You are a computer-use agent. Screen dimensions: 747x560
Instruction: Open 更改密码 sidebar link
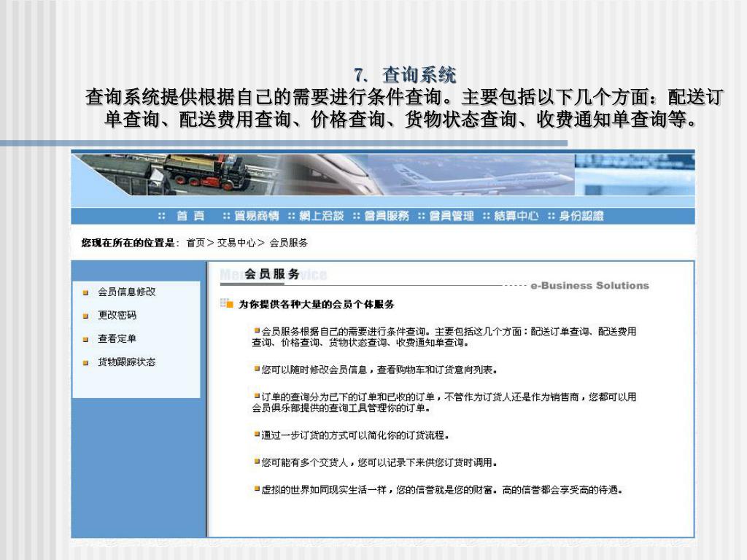117,315
